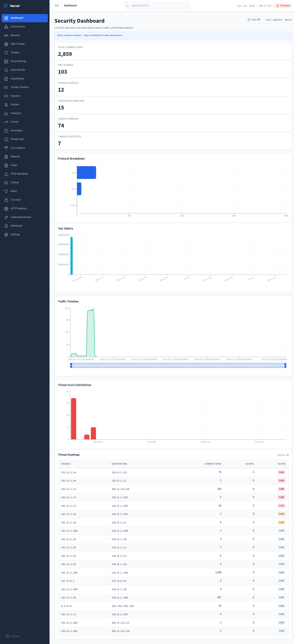
Task: Click the Connections network icon
Action: (x=6, y=27)
